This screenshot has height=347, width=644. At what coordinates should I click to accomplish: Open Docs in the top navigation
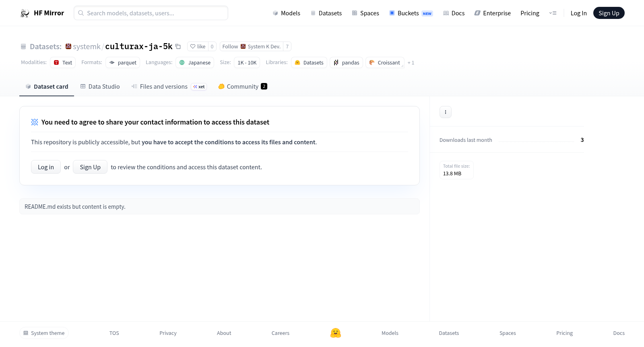pyautogui.click(x=454, y=13)
